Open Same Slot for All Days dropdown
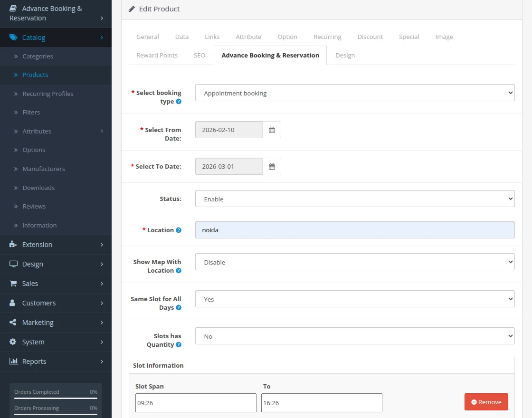 tap(354, 299)
